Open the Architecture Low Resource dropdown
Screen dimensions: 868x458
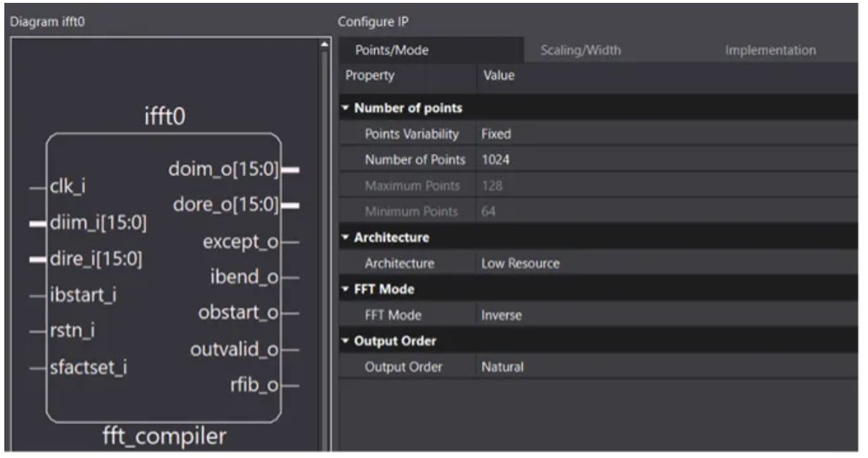point(666,263)
